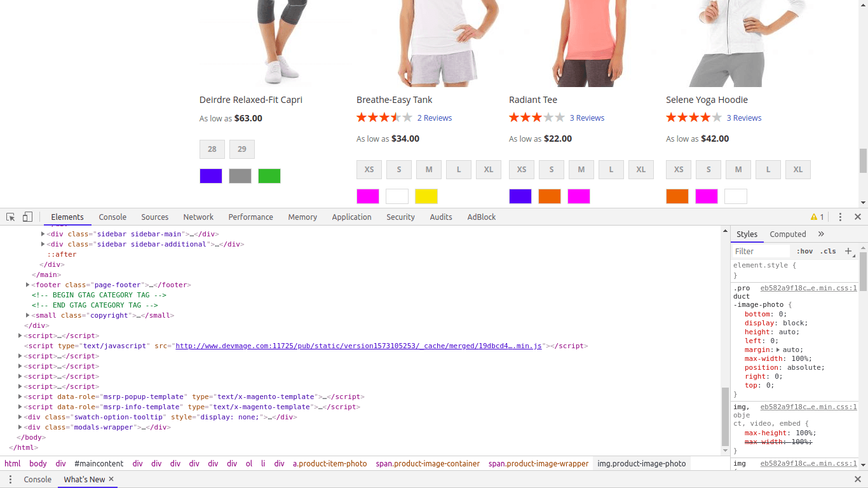Open the AdBlock tab
Viewport: 868px width, 488px height.
482,217
